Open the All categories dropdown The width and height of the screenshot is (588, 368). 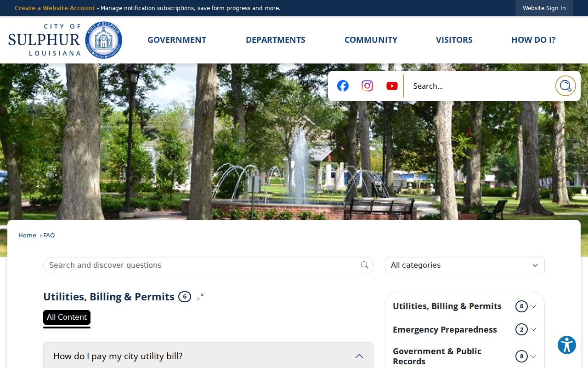(x=465, y=265)
